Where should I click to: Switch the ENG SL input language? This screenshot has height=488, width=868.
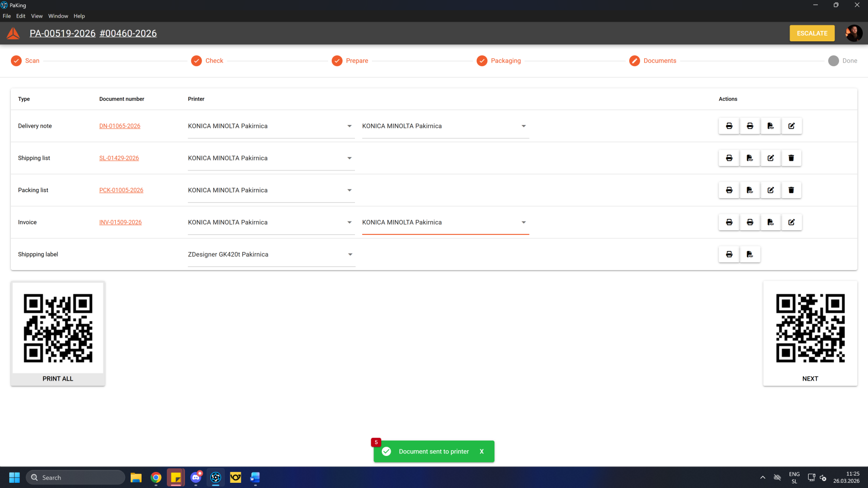pos(794,478)
